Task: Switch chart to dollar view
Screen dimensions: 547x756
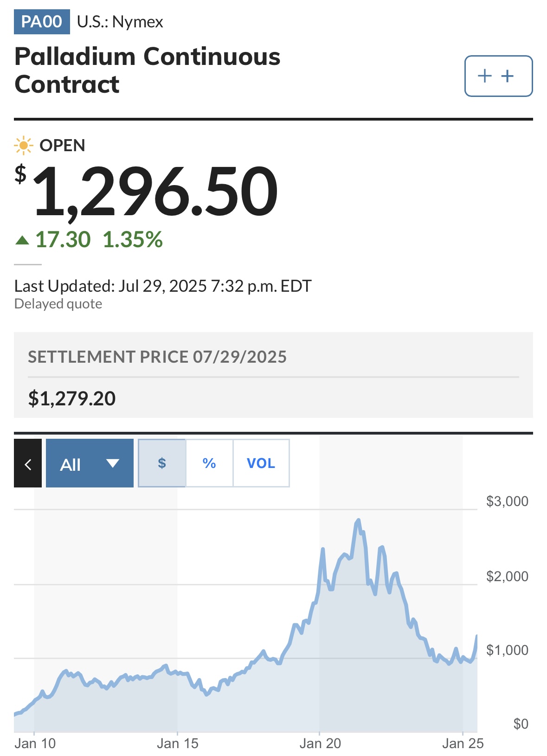Action: tap(162, 463)
